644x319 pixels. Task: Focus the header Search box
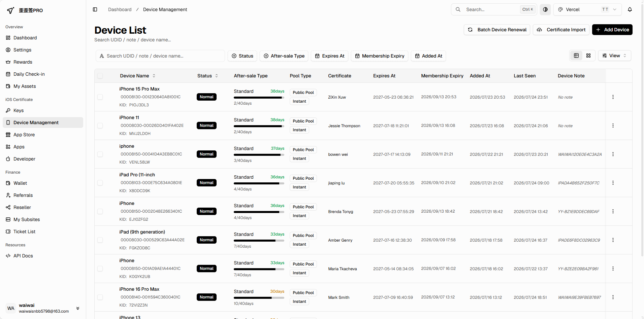pyautogui.click(x=494, y=9)
